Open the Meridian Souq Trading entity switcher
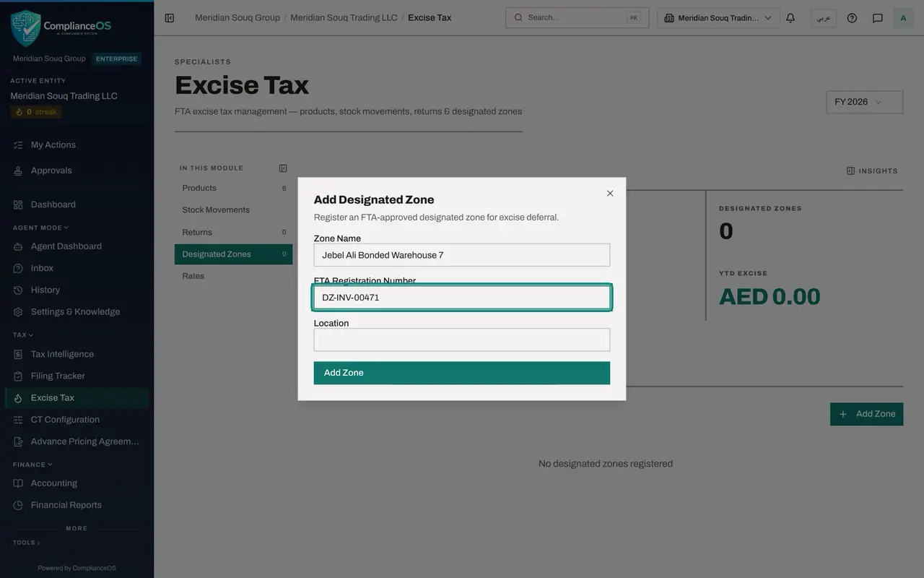This screenshot has width=924, height=578. pyautogui.click(x=718, y=18)
